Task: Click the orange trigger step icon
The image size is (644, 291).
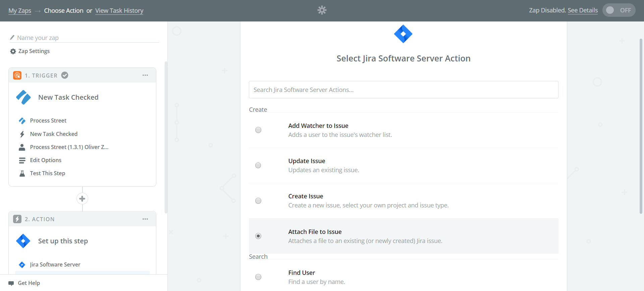Action: [x=17, y=75]
